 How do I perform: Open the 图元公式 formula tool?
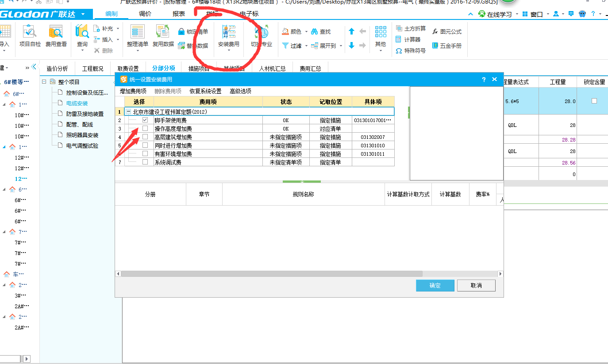click(x=447, y=32)
